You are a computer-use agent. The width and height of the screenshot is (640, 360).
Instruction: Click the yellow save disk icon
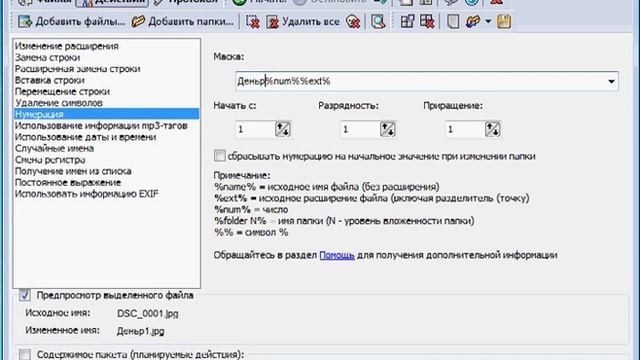pyautogui.click(x=504, y=22)
